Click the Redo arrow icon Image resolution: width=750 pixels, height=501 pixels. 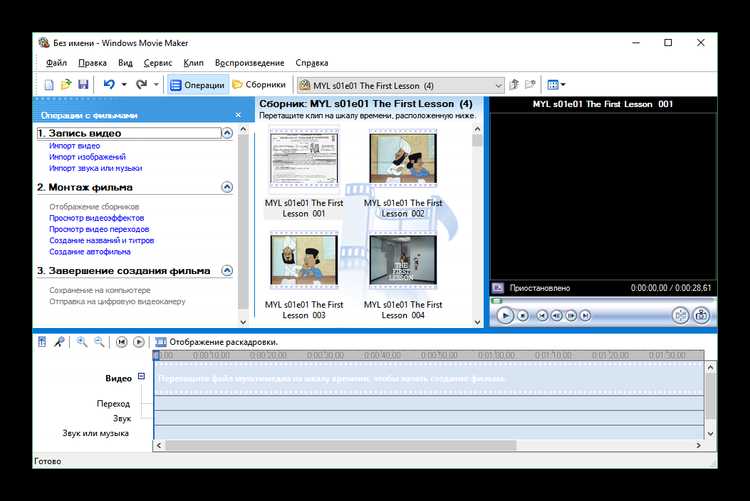[x=141, y=85]
